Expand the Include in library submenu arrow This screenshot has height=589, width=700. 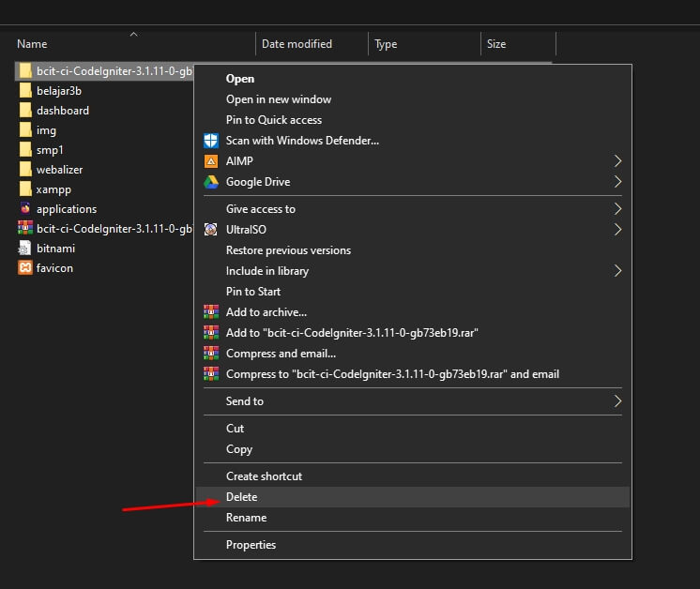(617, 271)
